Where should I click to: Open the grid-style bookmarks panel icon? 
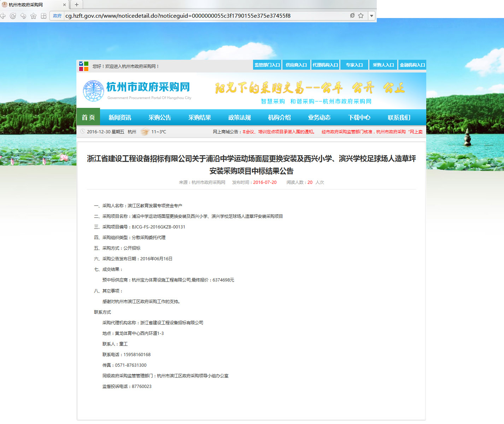tap(44, 16)
